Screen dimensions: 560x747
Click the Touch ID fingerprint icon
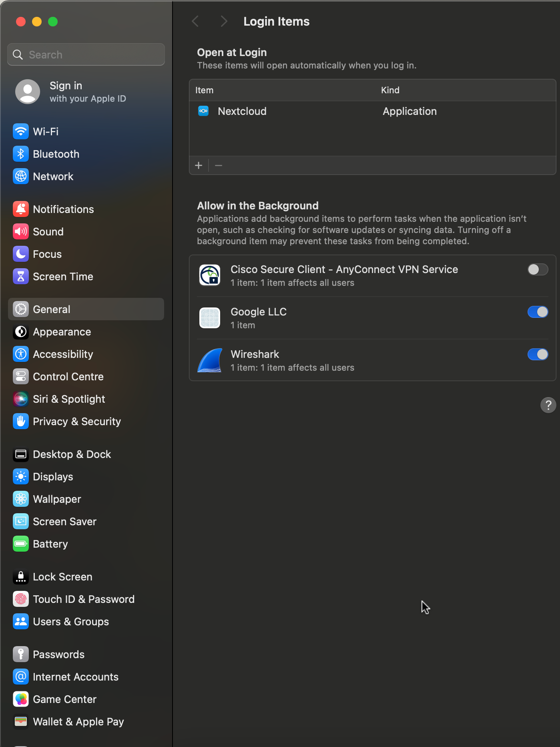click(20, 599)
